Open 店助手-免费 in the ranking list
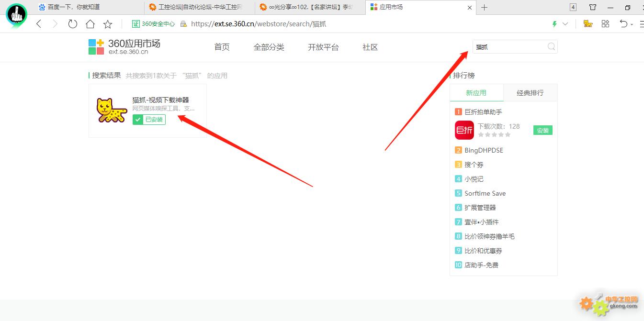The image size is (644, 321). click(x=481, y=265)
